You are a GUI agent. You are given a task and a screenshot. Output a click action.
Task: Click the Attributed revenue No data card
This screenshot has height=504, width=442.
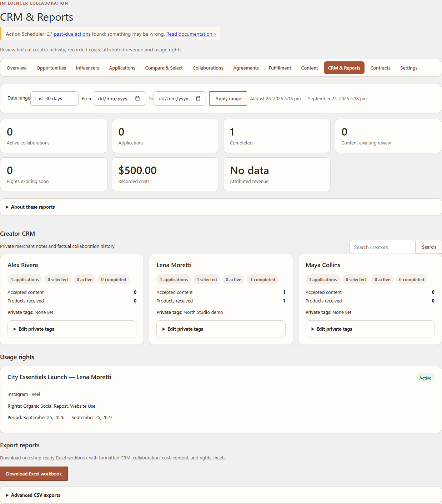277,174
